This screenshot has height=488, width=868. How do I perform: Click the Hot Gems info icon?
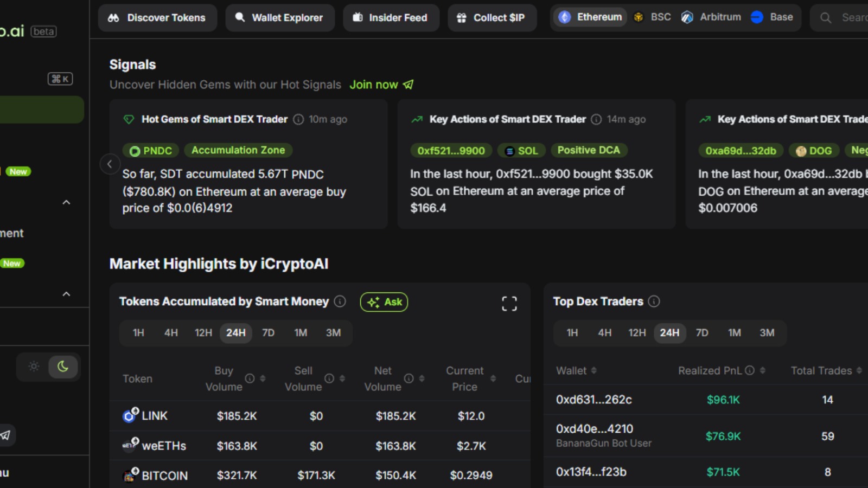point(298,119)
